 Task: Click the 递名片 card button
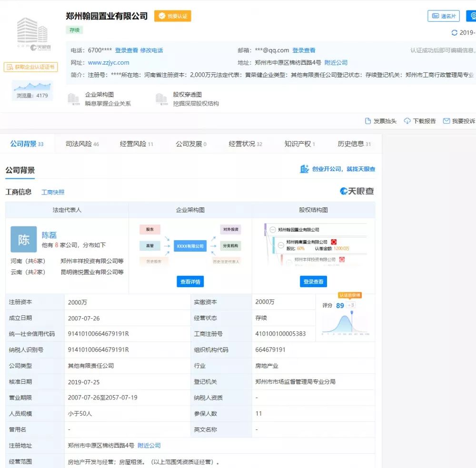444,16
